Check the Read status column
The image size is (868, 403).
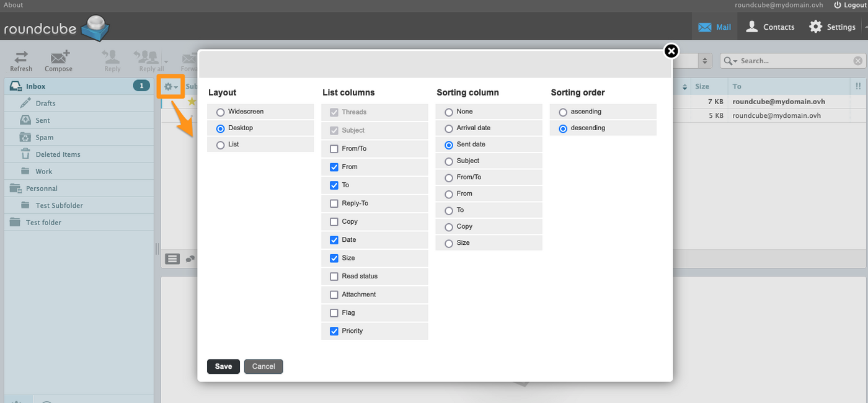tap(334, 277)
